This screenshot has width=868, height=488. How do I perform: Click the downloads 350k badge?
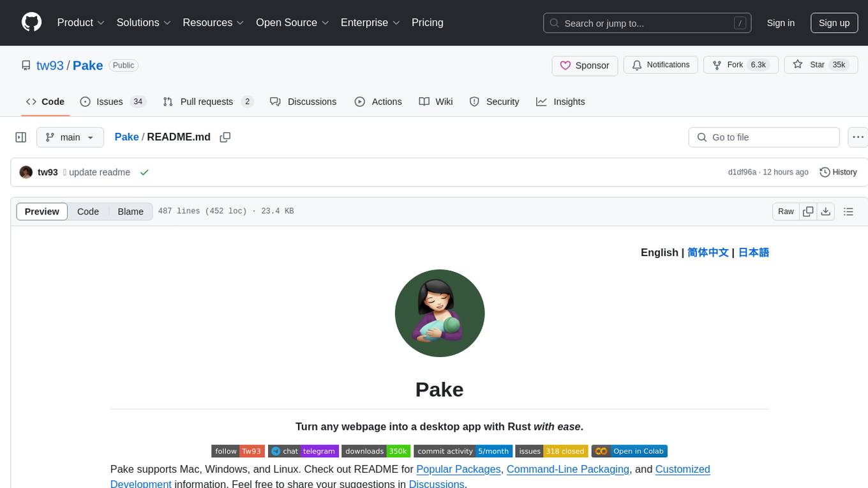click(376, 451)
